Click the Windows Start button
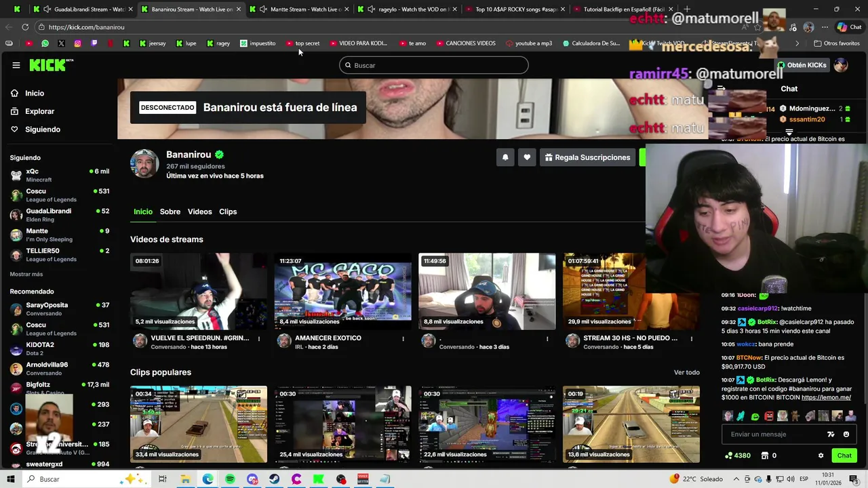Screen dimensions: 868x488 point(10,479)
